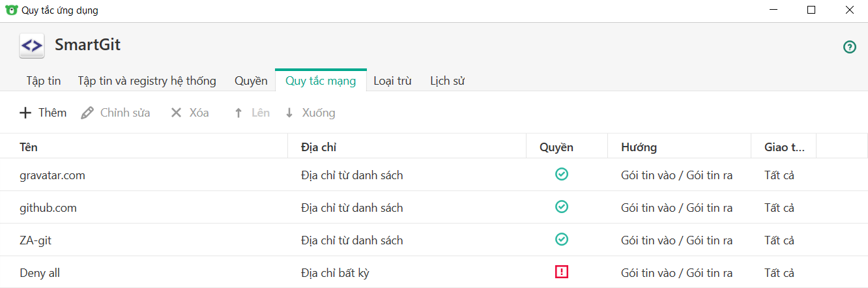Click the Lên up arrow icon
The image size is (868, 288).
239,113
